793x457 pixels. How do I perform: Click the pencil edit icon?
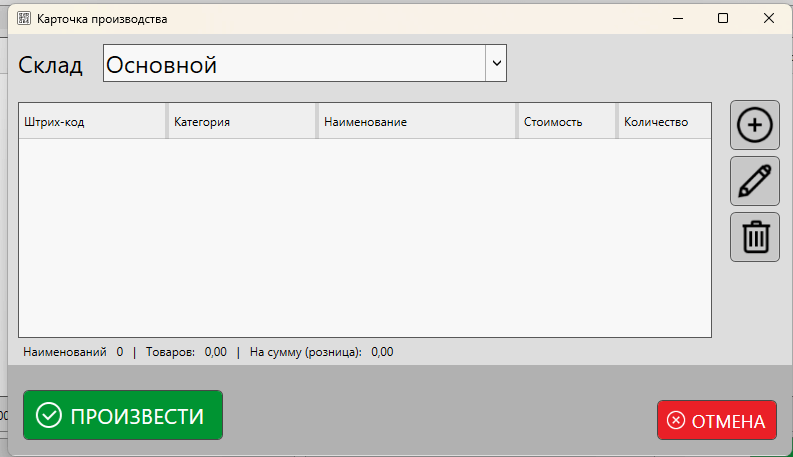point(755,181)
